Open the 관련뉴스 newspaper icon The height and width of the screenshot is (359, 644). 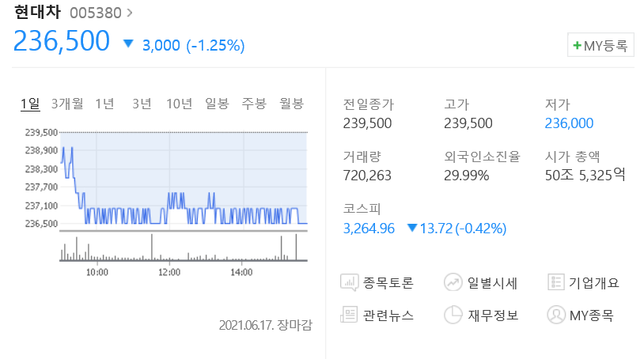click(349, 315)
